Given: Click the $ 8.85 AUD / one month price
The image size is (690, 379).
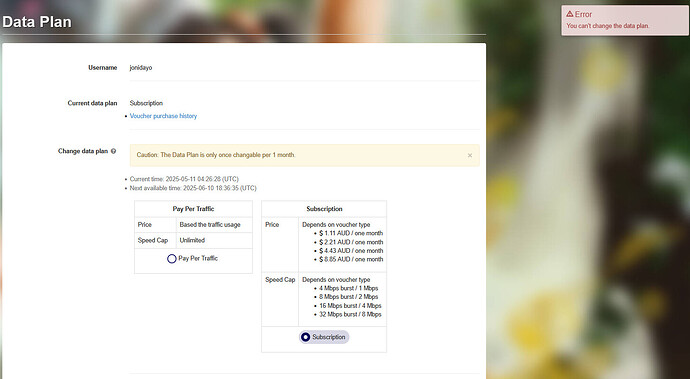Looking at the screenshot, I should [351, 259].
